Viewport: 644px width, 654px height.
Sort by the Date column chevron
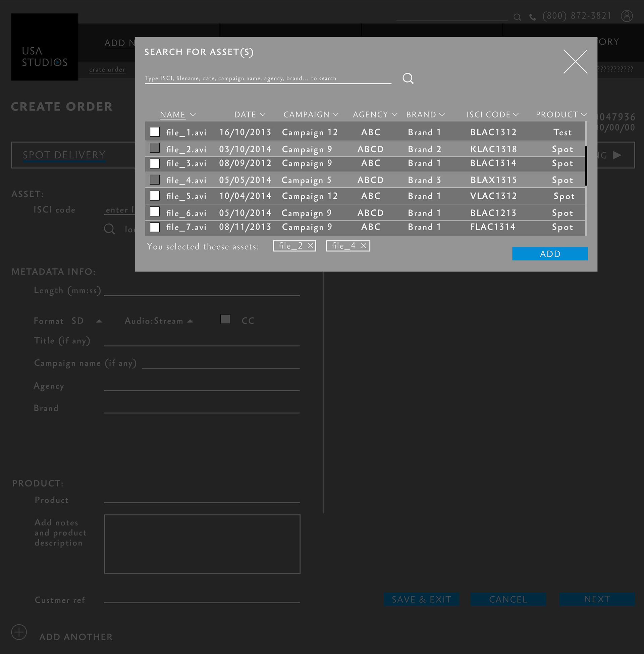point(263,115)
